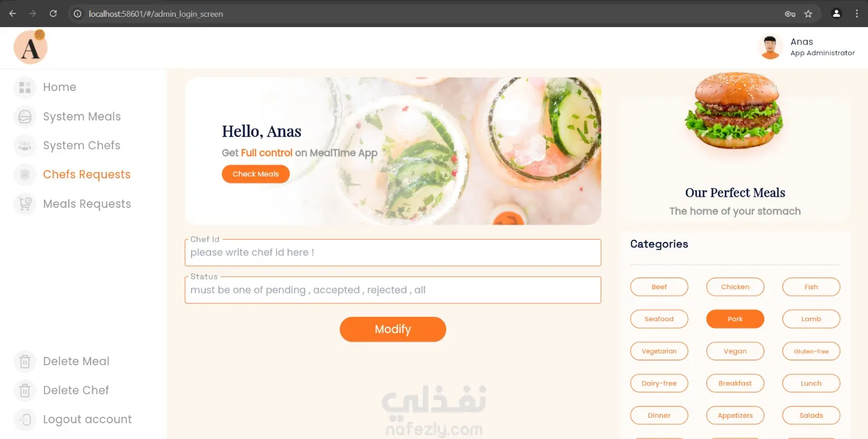Click the Modify button
Screen dimensions: 868x439
393,329
